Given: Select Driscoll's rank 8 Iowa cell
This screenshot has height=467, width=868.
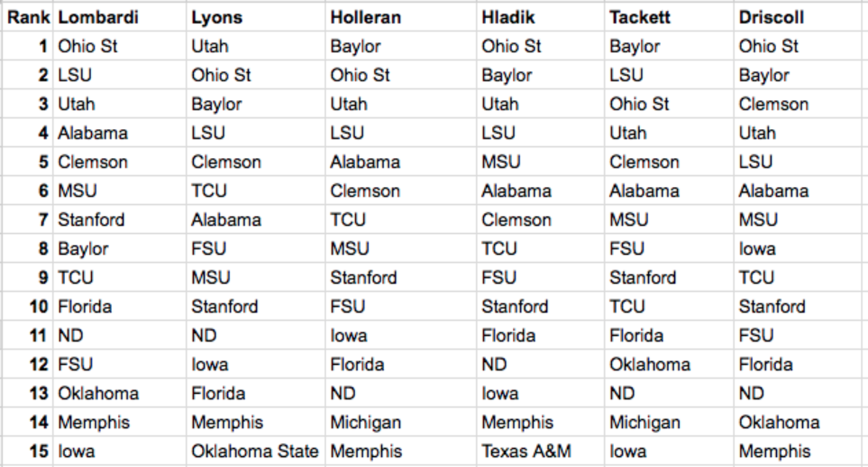Looking at the screenshot, I should click(x=801, y=248).
